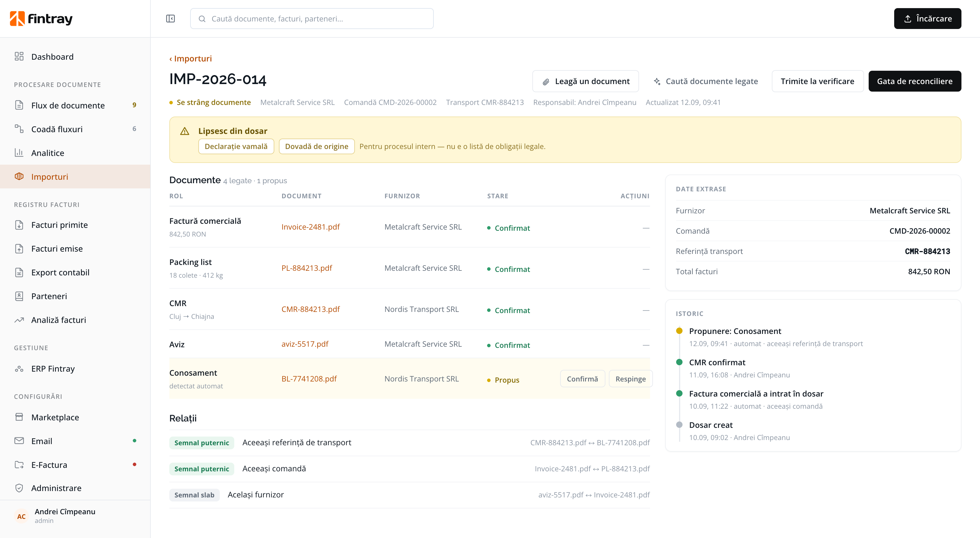Click the Facturi primite icon
The image size is (980, 538).
[x=19, y=225]
